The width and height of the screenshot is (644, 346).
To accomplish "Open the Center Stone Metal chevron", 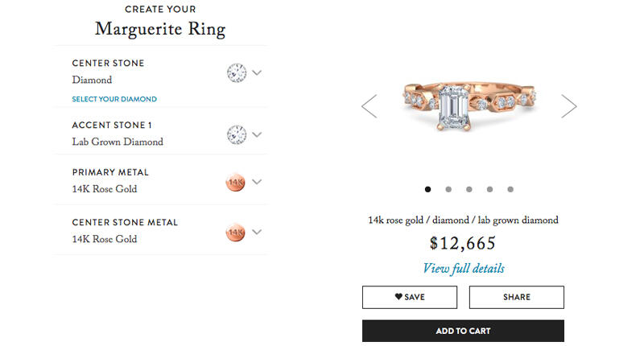I will (257, 232).
